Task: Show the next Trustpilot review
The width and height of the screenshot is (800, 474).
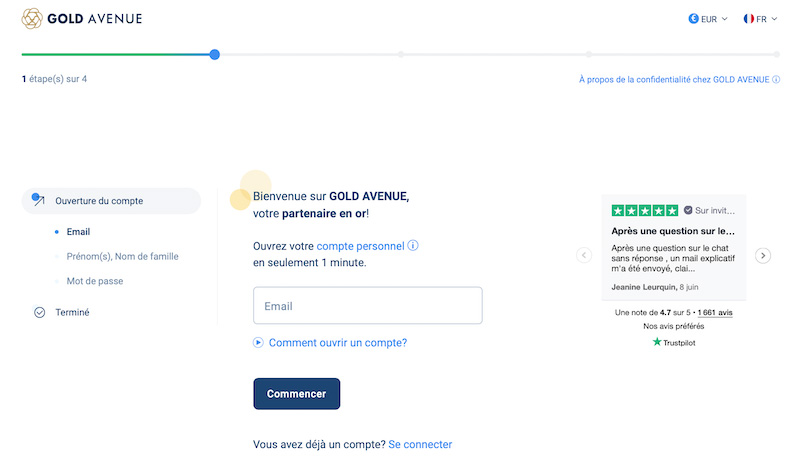Action: pos(763,255)
